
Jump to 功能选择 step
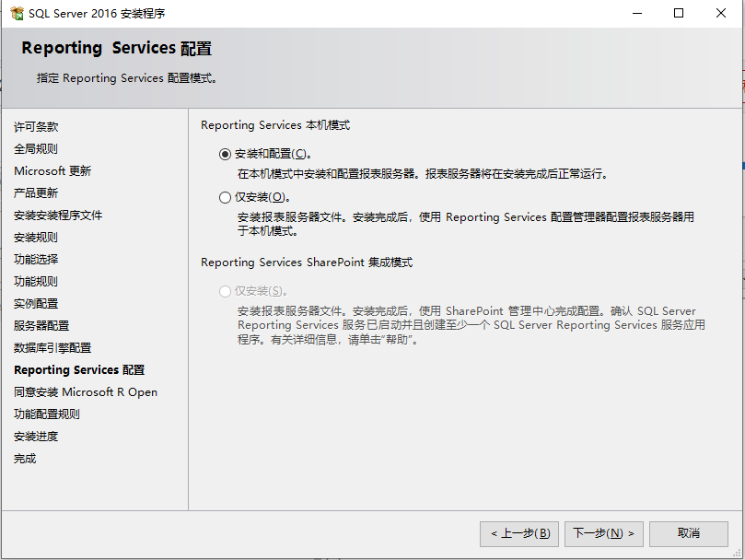pos(35,259)
